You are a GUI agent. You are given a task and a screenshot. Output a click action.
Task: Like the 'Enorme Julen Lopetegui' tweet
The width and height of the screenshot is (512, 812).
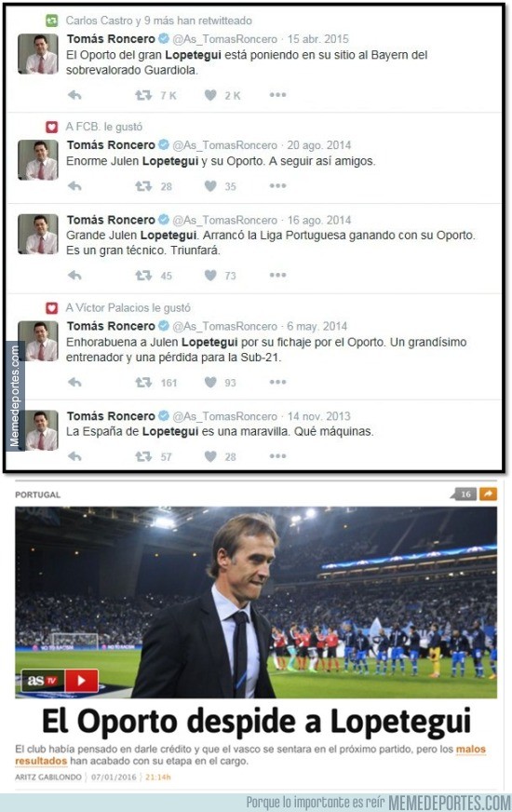pos(210,186)
